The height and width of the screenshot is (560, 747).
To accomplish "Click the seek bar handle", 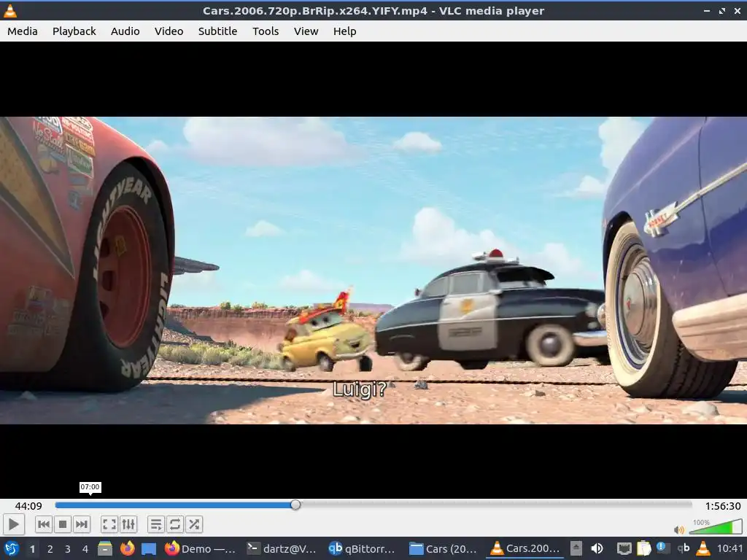I will (x=295, y=505).
